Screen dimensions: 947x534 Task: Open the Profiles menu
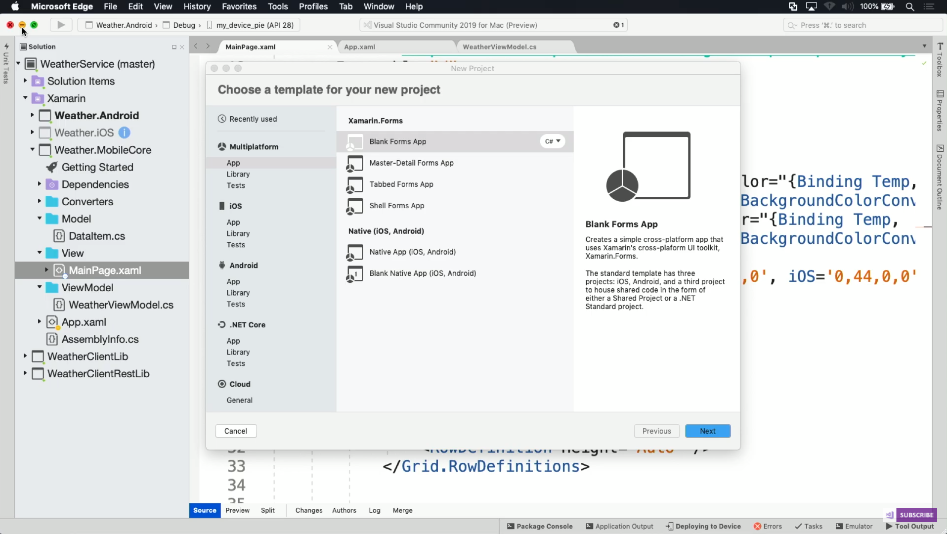313,7
